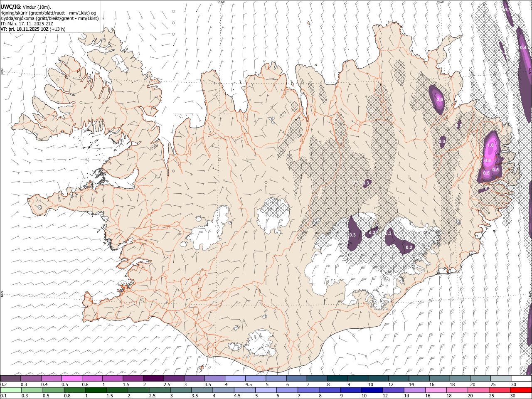This screenshot has height=399, width=532.
Task: Click the '1.0' value label on the east coast
Action: [490, 145]
